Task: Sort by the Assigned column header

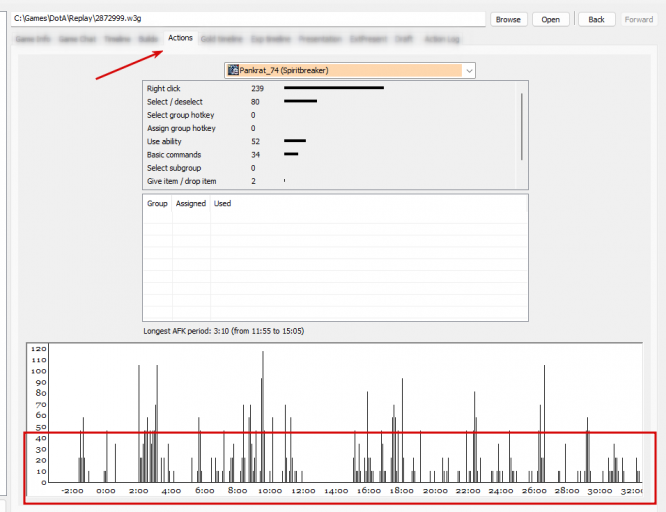Action: point(191,204)
